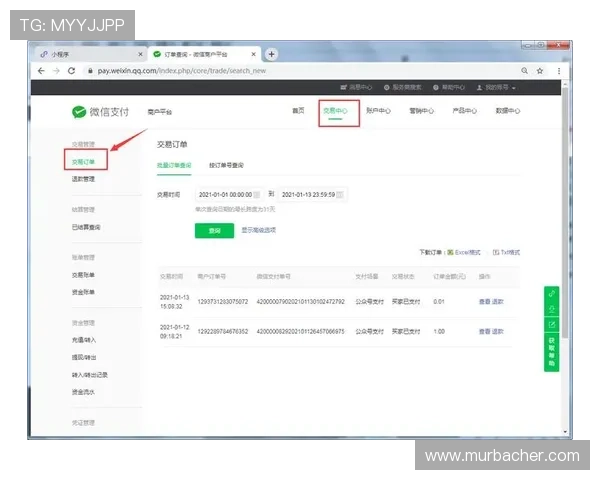Open a new tab with the plus button
Viewport: 600px width, 480px height.
point(271,54)
